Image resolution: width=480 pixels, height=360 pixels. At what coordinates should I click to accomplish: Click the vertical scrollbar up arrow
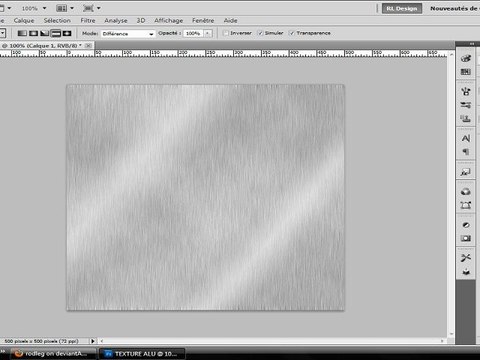click(451, 54)
